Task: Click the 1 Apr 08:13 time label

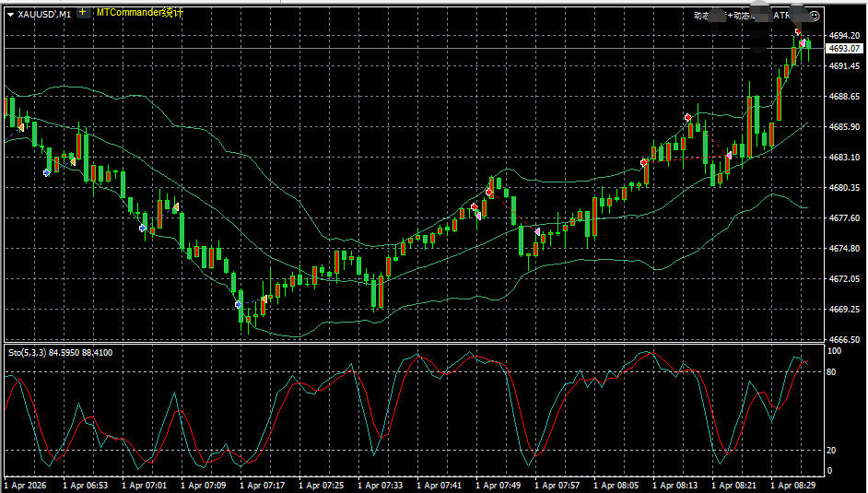Action: [675, 486]
